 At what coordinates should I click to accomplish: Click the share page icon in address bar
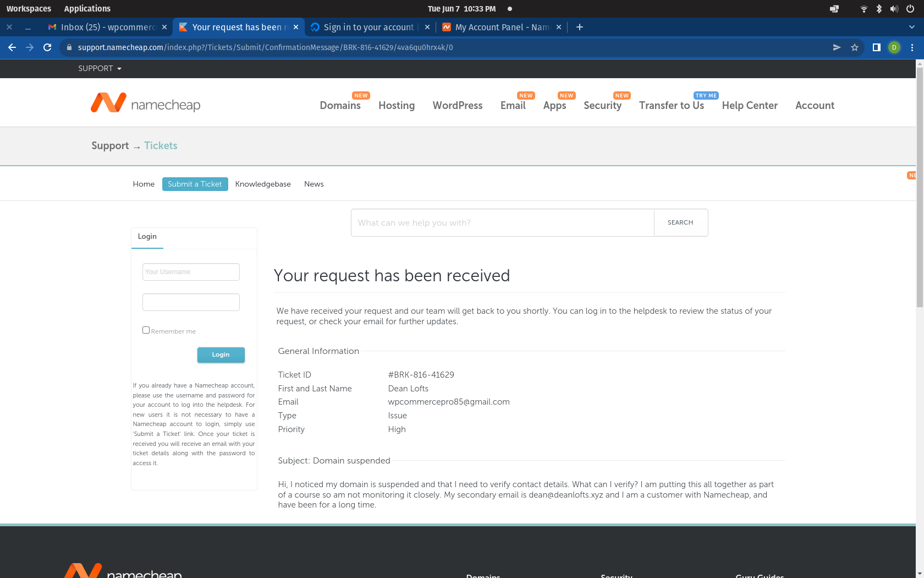[x=837, y=47]
